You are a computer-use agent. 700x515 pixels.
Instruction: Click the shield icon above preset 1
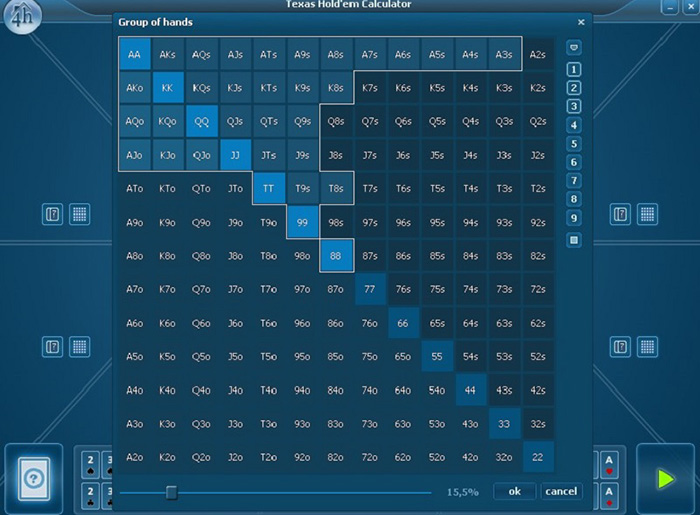click(x=574, y=47)
